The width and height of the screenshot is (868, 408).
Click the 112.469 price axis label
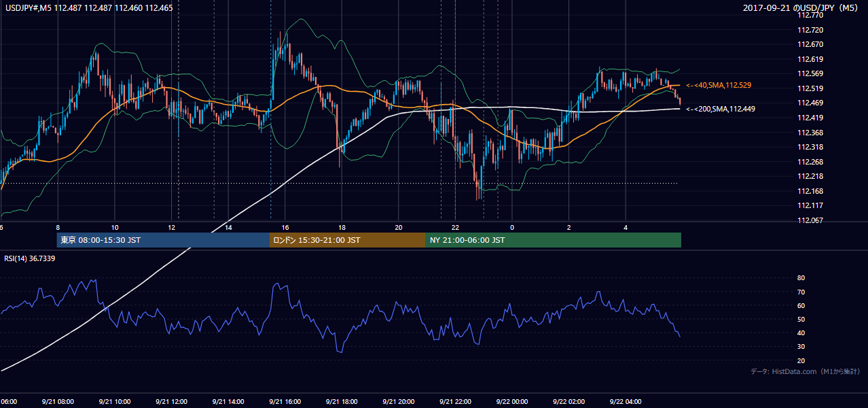(x=811, y=103)
